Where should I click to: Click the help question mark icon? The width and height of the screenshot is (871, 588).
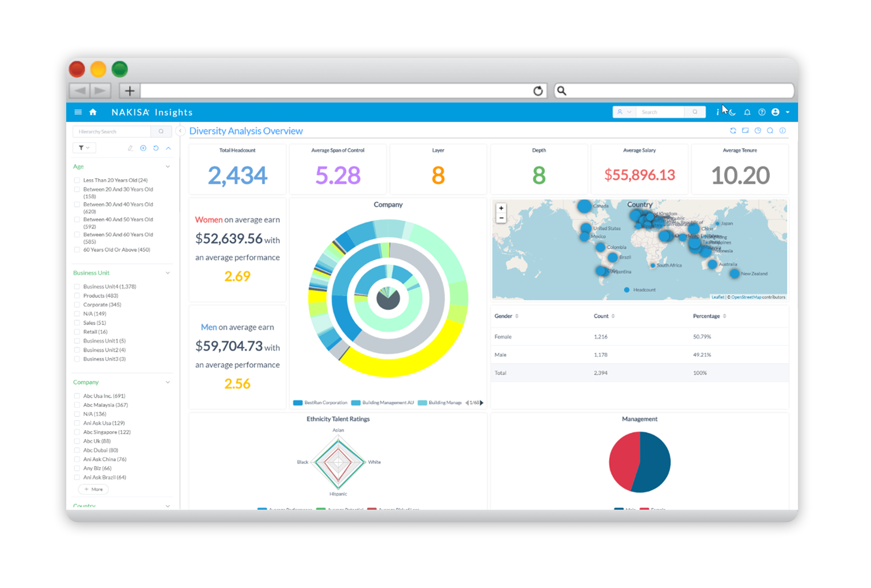(762, 112)
